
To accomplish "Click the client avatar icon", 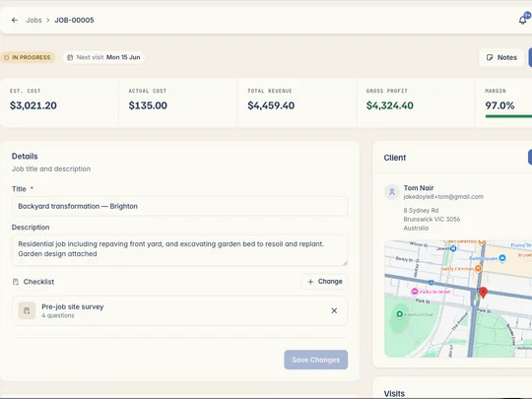I will [392, 192].
